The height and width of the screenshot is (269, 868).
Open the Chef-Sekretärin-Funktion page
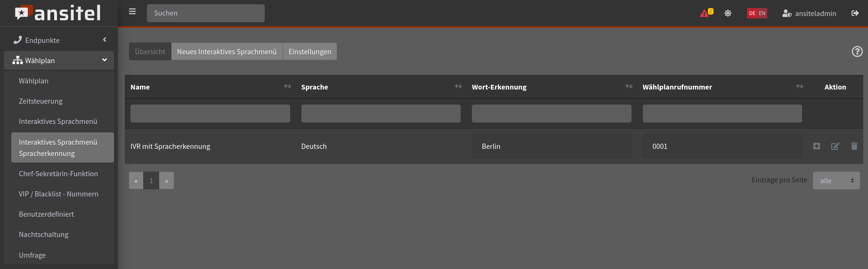[x=58, y=173]
